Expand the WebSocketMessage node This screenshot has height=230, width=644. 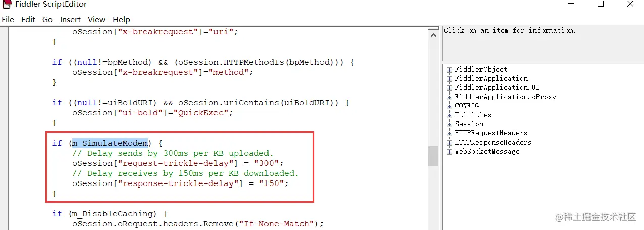pyautogui.click(x=449, y=152)
